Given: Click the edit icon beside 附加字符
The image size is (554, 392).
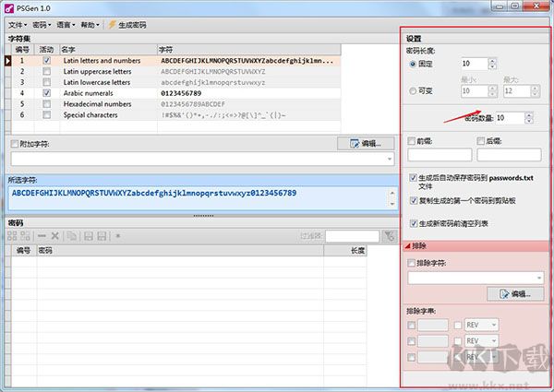Looking at the screenshot, I should pos(355,143).
